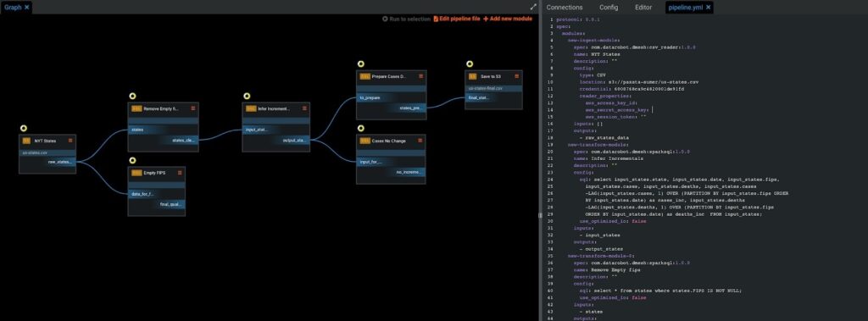Toggle status circle above Remove Empty fips node

click(x=132, y=97)
